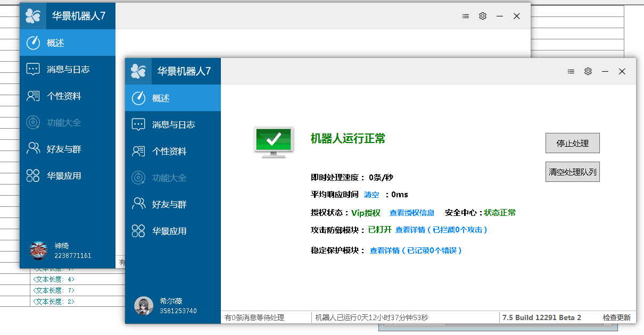Click Vip授权 status text

pos(366,213)
